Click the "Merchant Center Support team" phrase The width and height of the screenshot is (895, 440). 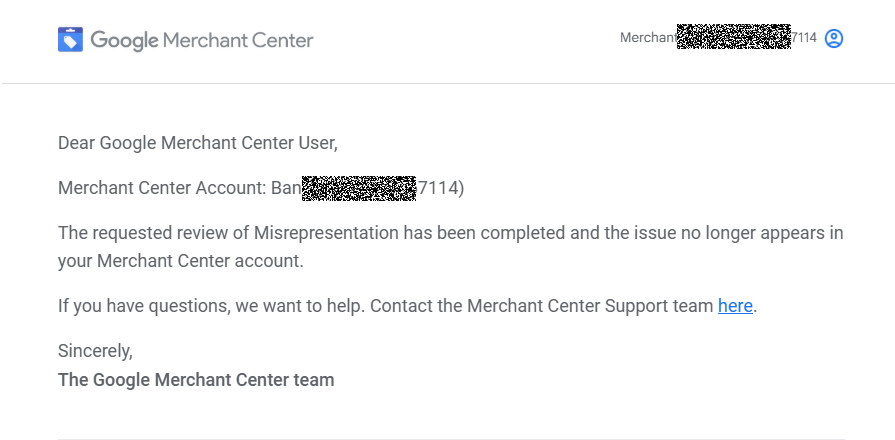pos(590,306)
